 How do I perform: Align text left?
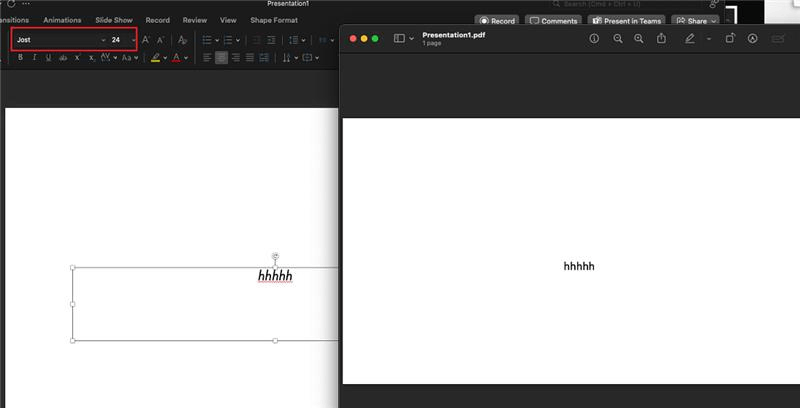point(207,58)
